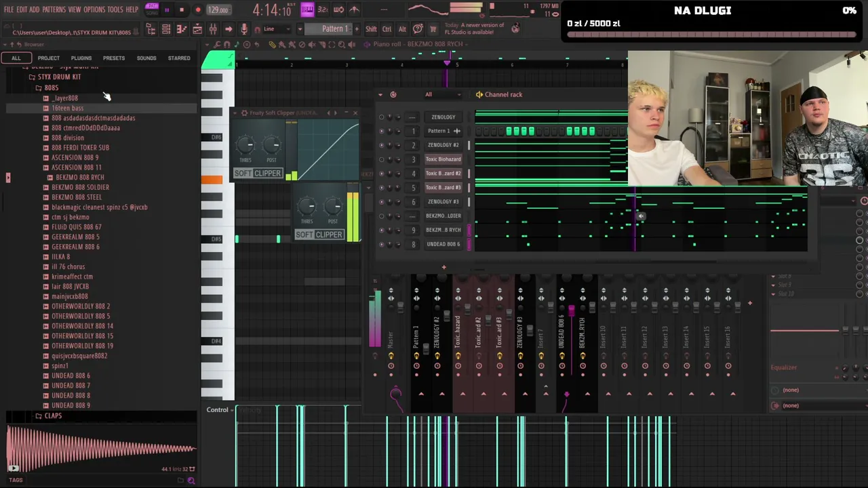868x488 pixels.
Task: Click the ZENOLOGY channel button
Action: pyautogui.click(x=443, y=117)
